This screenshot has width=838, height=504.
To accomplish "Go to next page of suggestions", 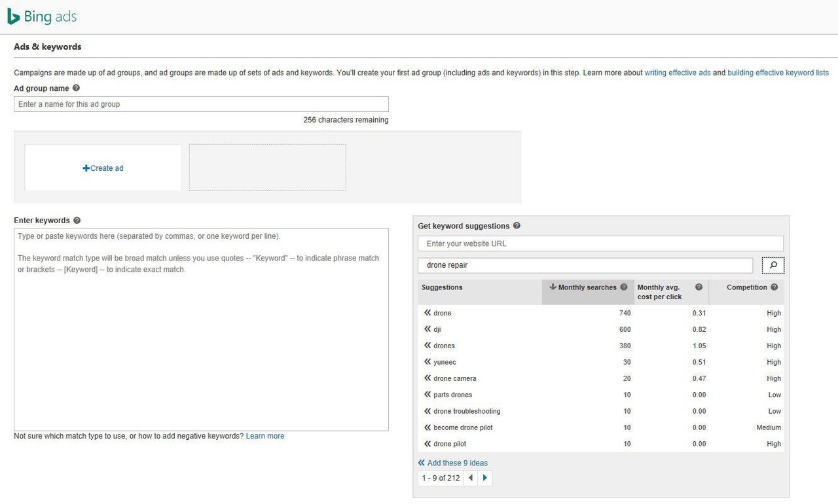I will tap(484, 478).
